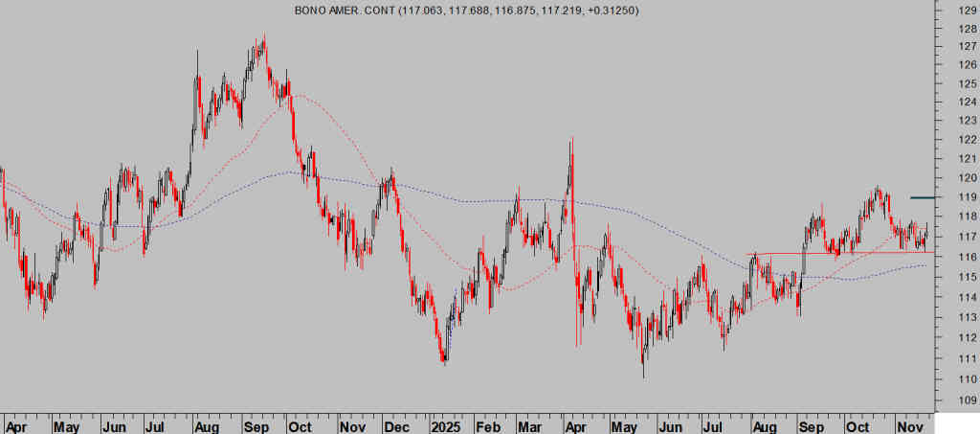Click the highest candle peak near 127.5
The width and height of the screenshot is (980, 434).
[263, 40]
